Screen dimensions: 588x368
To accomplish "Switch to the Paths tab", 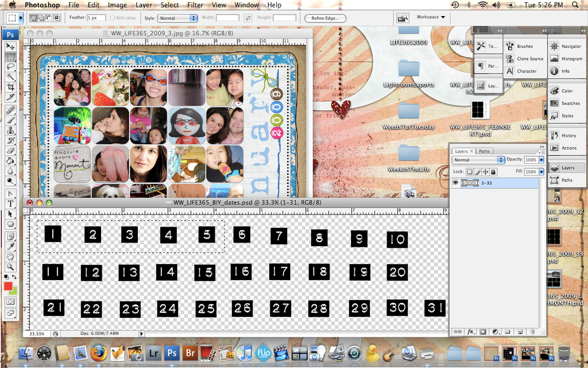I will click(484, 151).
